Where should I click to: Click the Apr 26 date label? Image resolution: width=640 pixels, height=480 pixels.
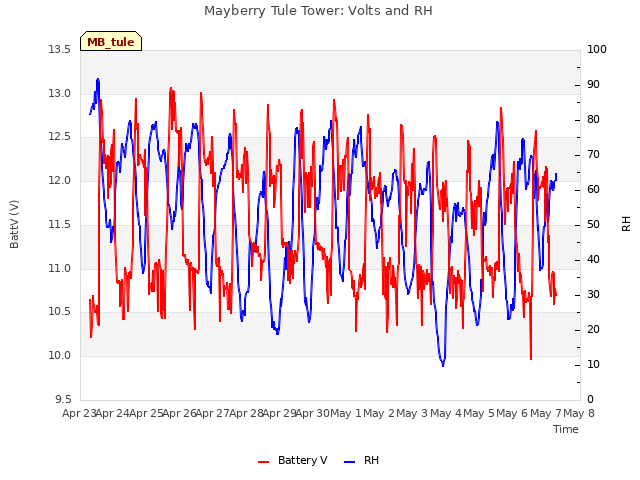pyautogui.click(x=180, y=414)
